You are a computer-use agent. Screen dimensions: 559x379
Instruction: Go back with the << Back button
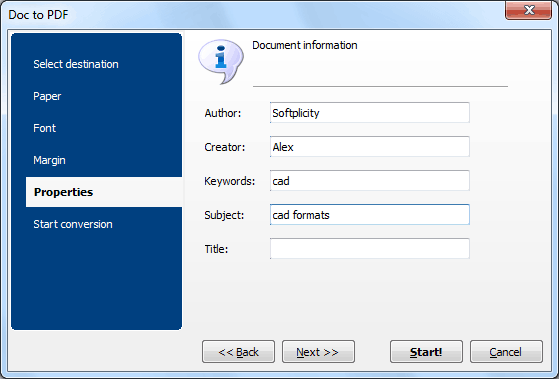[x=239, y=352]
